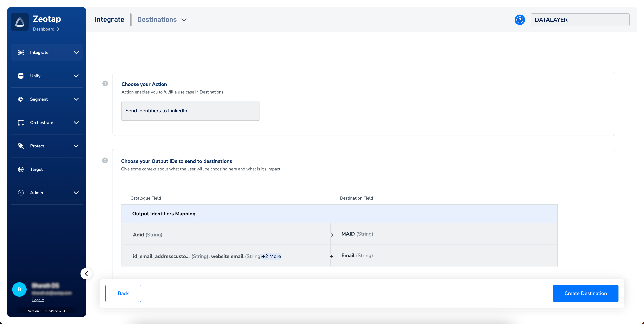Show the +2 More mapped fields
This screenshot has width=644, height=324.
click(272, 256)
